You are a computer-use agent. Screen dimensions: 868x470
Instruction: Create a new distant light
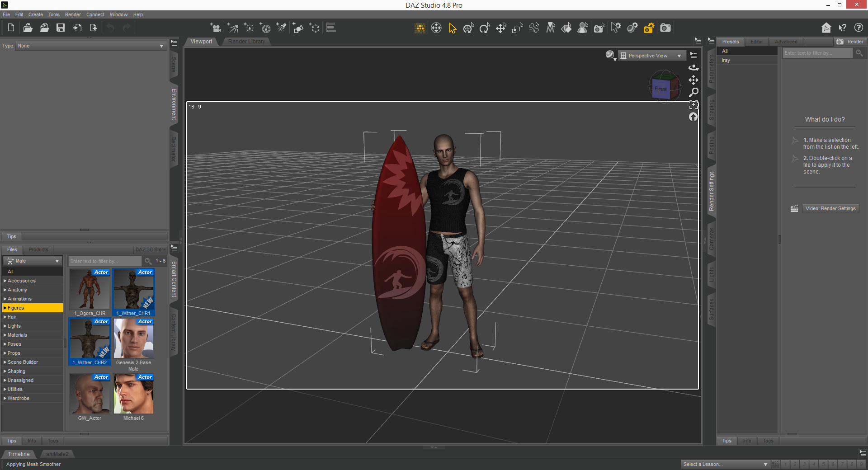[232, 28]
